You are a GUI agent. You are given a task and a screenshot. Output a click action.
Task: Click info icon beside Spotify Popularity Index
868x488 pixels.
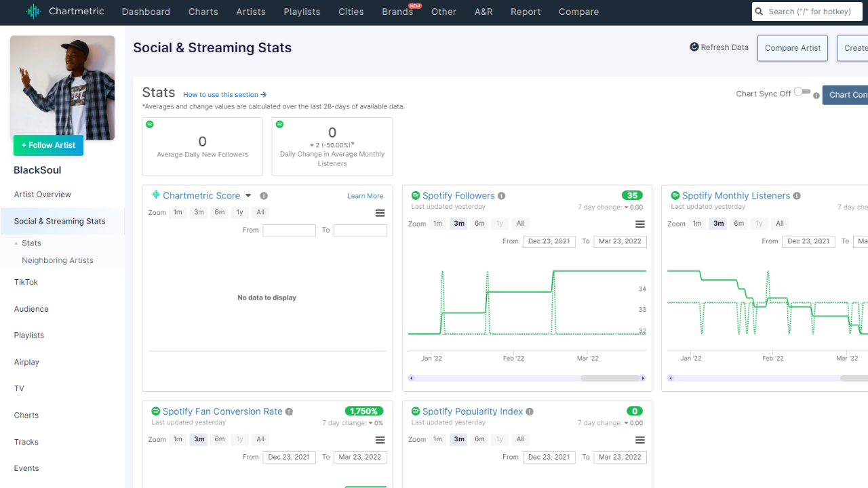click(x=530, y=411)
